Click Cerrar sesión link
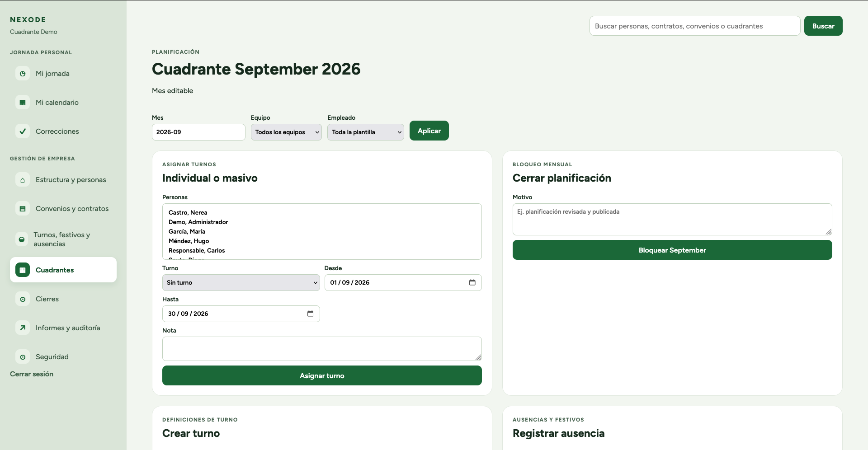868x450 pixels. [x=32, y=374]
